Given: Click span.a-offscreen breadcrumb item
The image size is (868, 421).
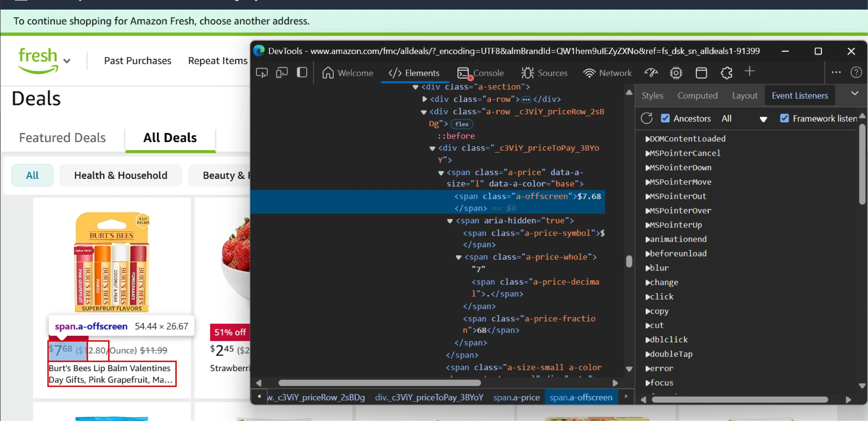Looking at the screenshot, I should click(x=581, y=397).
